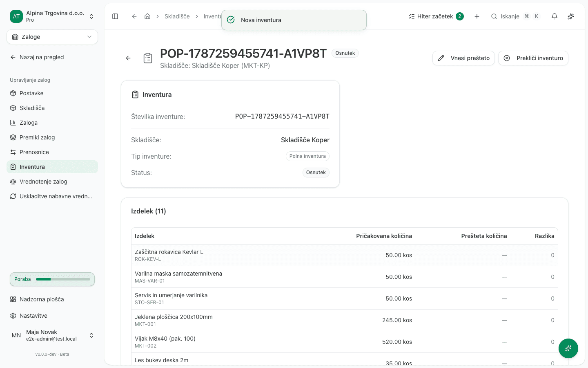The image size is (588, 368).
Task: Open the home breadcrumb icon
Action: (x=147, y=16)
